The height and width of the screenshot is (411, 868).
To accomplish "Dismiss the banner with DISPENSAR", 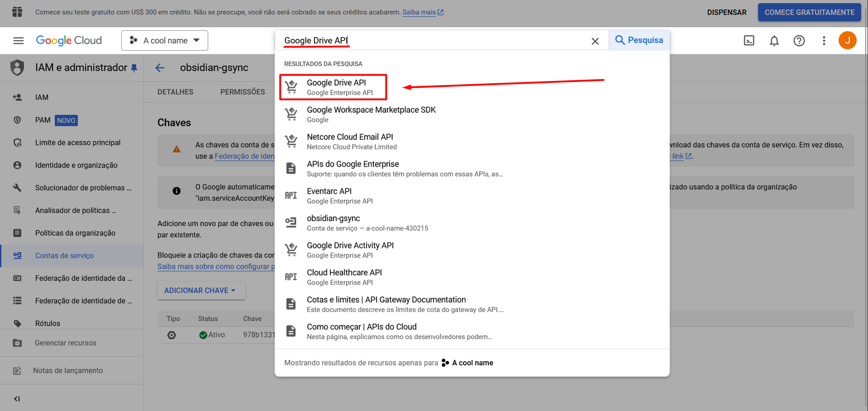I will 727,12.
